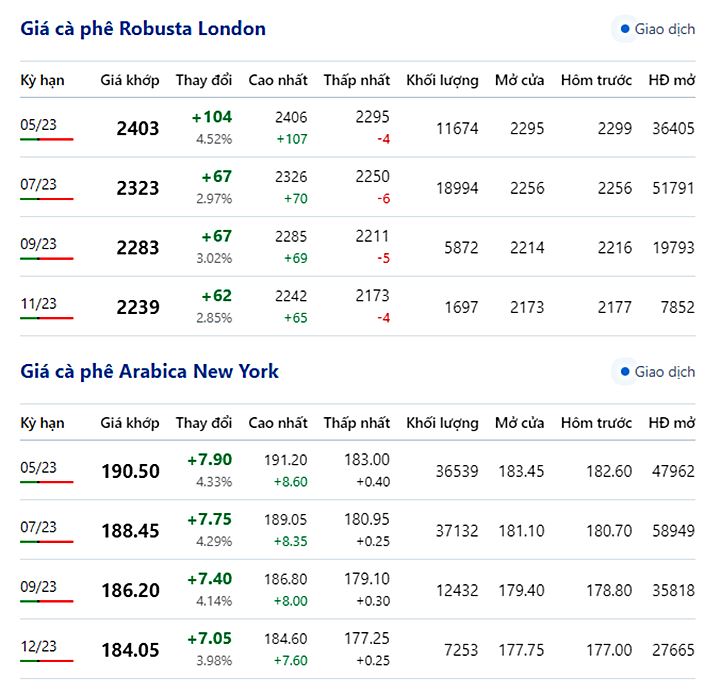Viewport: 720px width, 694px height.
Task: Select Robusta 11/23 contract term
Action: click(38, 304)
